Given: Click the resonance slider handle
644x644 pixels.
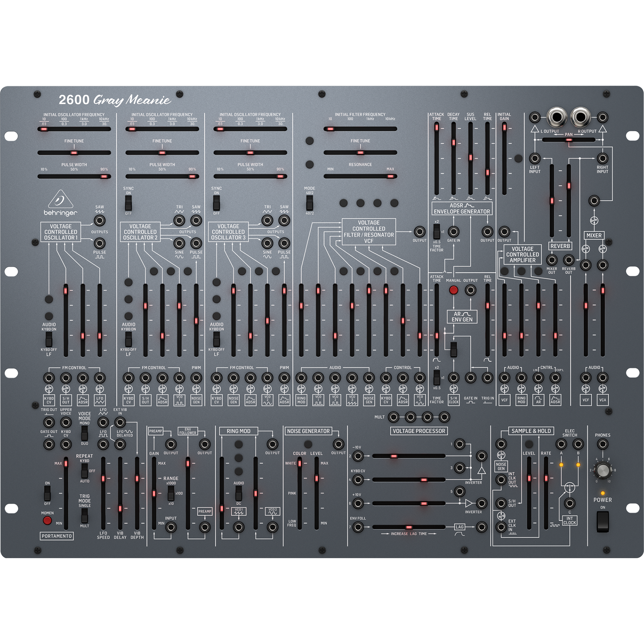Looking at the screenshot, I should pos(390,176).
